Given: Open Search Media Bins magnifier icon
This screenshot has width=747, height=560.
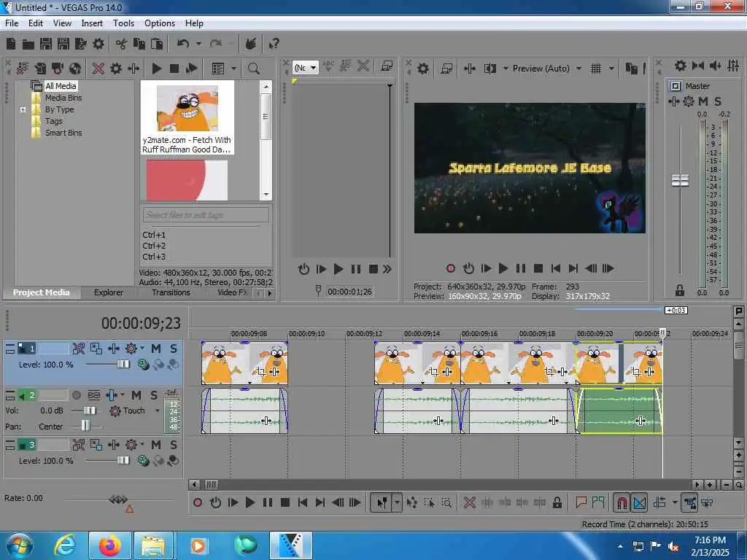Looking at the screenshot, I should click(x=253, y=69).
